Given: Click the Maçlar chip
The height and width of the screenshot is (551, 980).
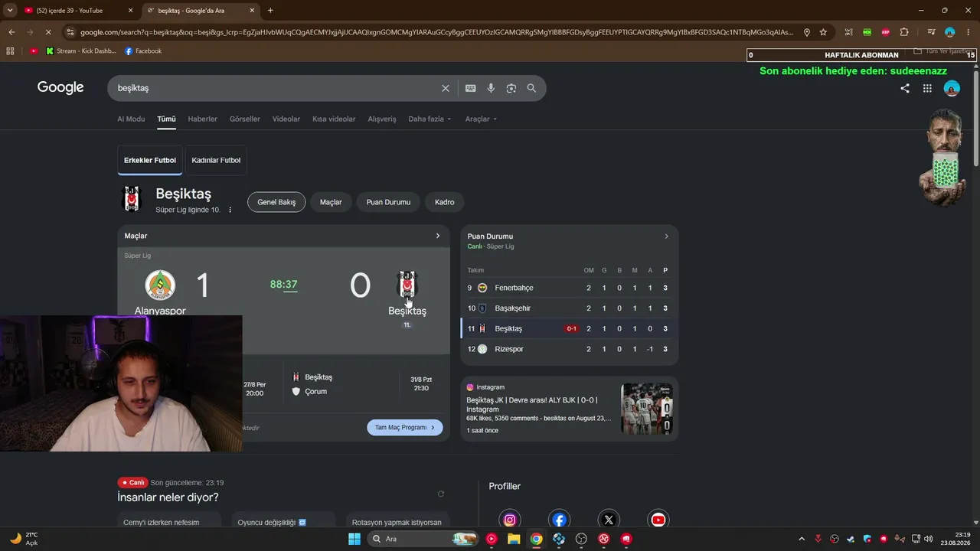Looking at the screenshot, I should (331, 202).
